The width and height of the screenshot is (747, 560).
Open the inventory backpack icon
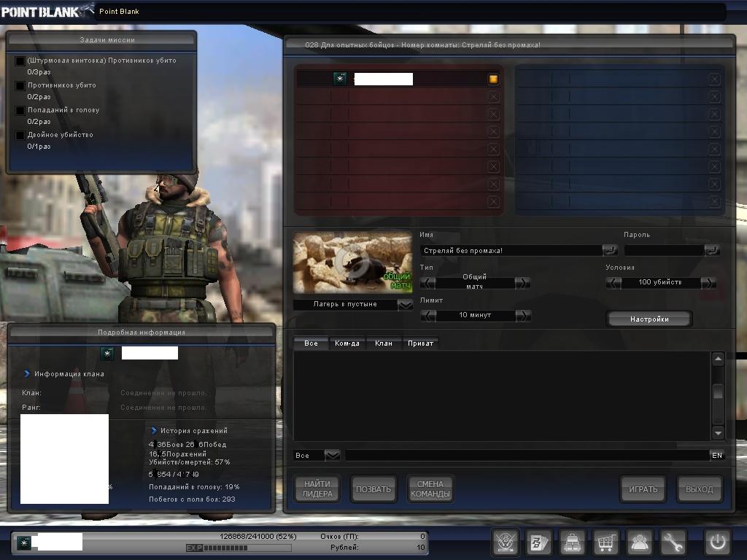point(573,542)
